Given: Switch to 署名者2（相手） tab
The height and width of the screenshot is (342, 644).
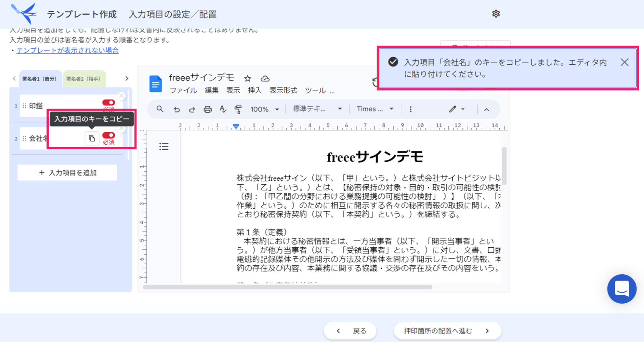Looking at the screenshot, I should pos(84,79).
